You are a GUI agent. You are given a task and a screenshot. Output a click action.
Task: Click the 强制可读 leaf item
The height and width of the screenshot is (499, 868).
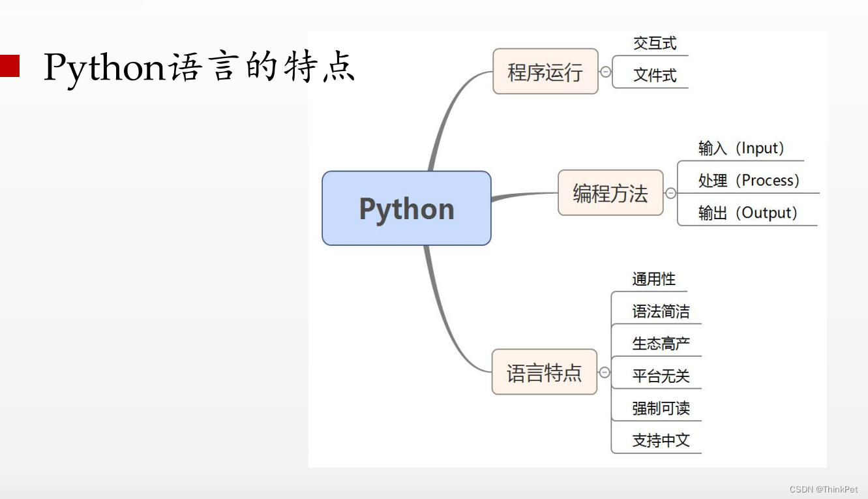661,408
